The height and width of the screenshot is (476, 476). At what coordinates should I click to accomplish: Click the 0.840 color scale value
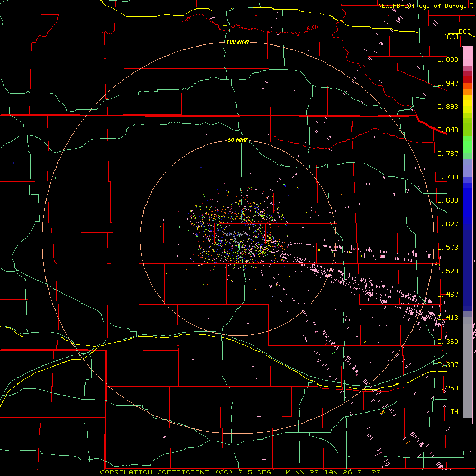448,130
